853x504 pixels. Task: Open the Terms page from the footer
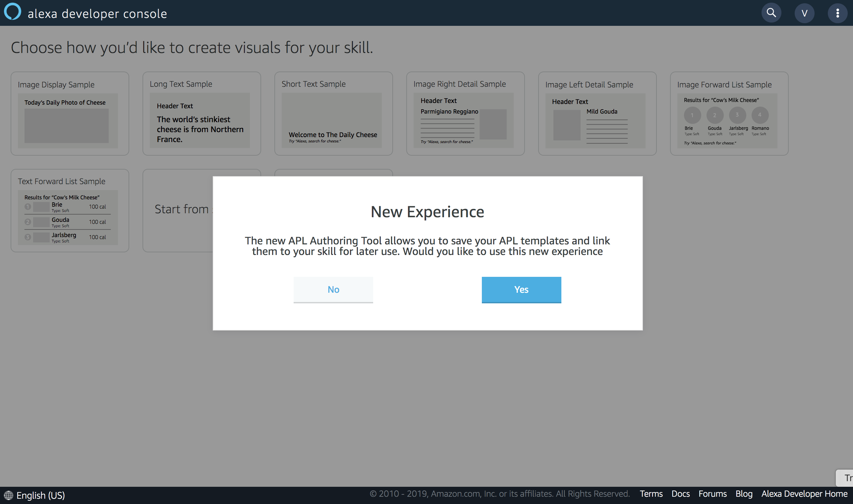pyautogui.click(x=651, y=493)
